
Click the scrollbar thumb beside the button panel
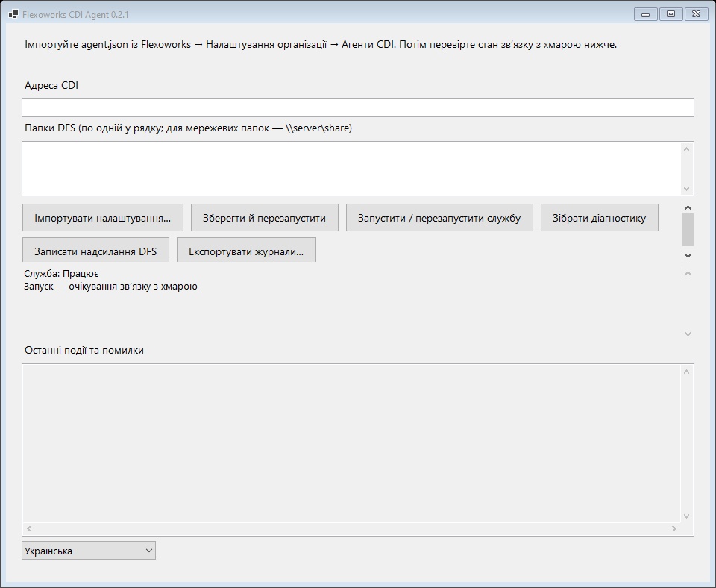[688, 230]
